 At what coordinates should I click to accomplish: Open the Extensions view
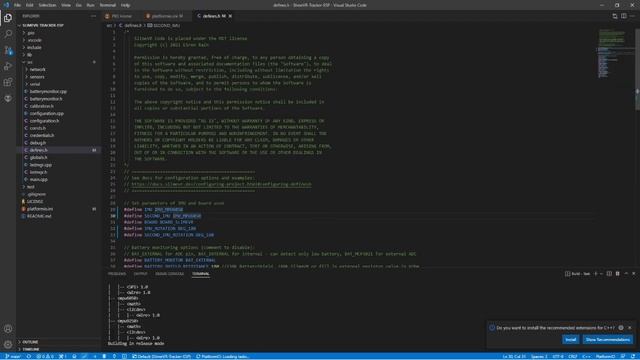click(x=8, y=82)
